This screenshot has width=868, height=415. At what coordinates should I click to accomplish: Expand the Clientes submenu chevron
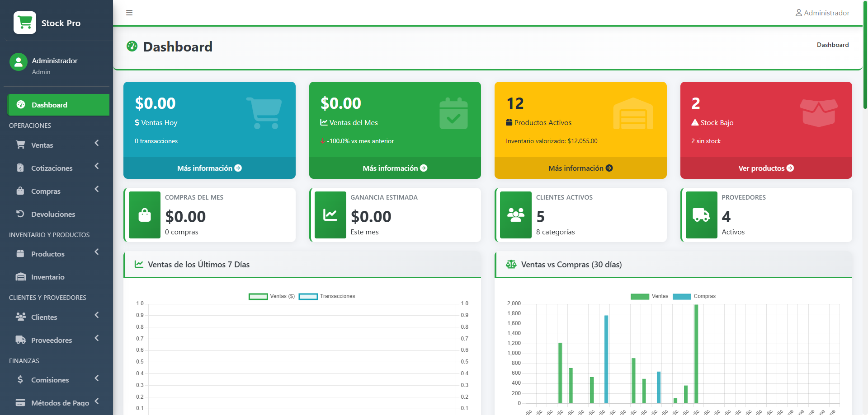pos(96,315)
